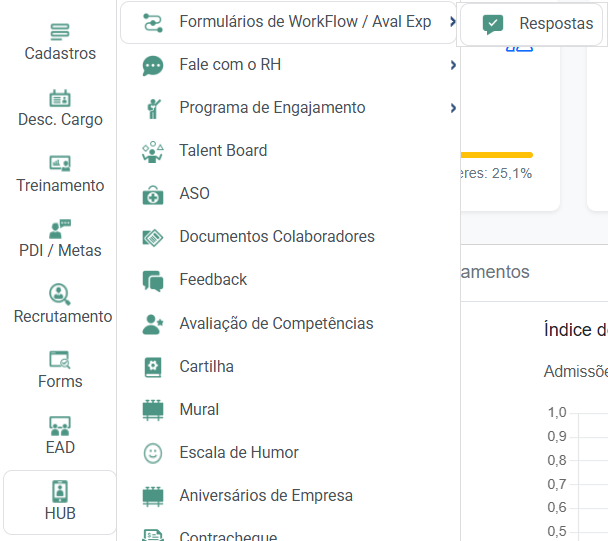
Task: Expand the Fale com o RH submenu arrow
Action: point(453,65)
